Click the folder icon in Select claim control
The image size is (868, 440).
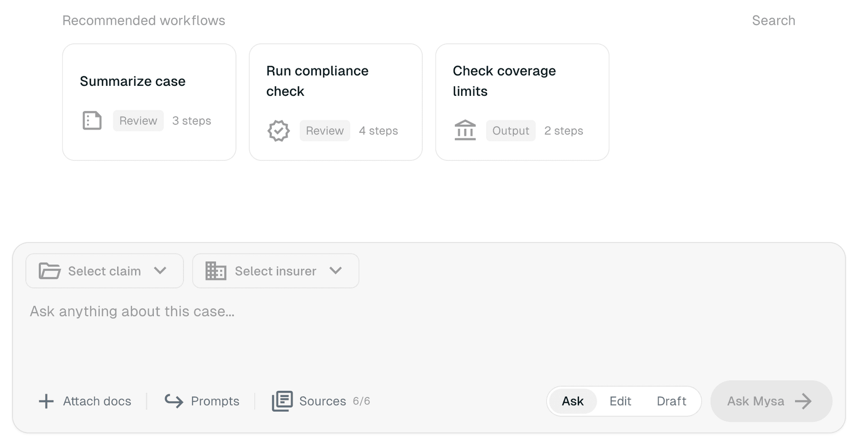point(50,271)
